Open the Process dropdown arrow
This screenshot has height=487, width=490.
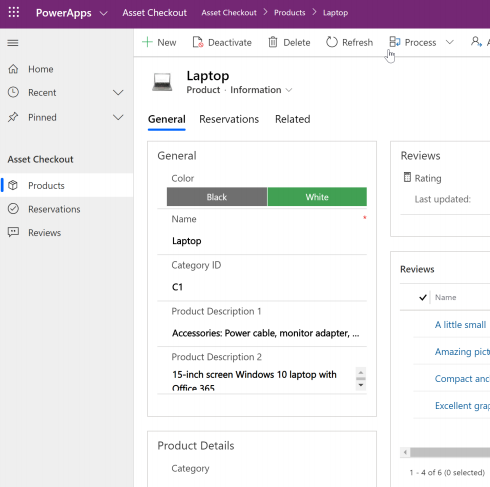tap(450, 42)
